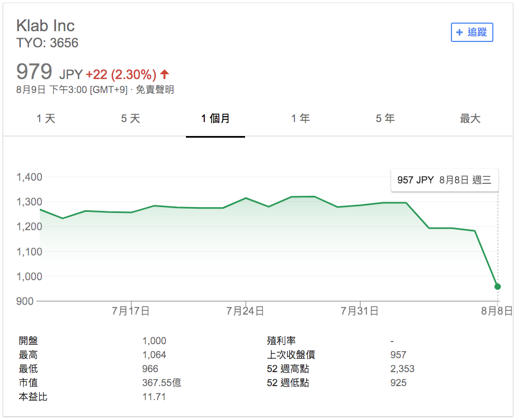
Task: Click the 52 週低點 value 925
Action: click(398, 383)
